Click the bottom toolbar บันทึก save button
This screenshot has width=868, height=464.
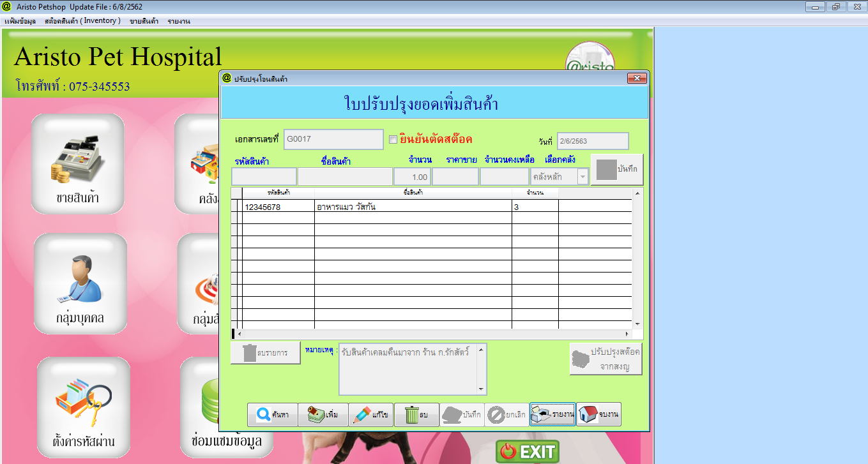coord(461,415)
